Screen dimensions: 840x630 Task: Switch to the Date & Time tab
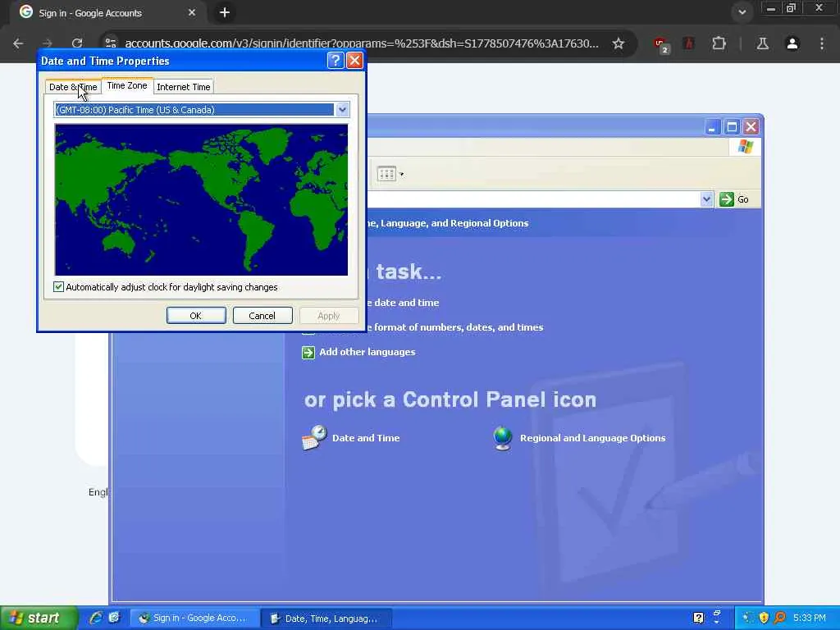73,87
